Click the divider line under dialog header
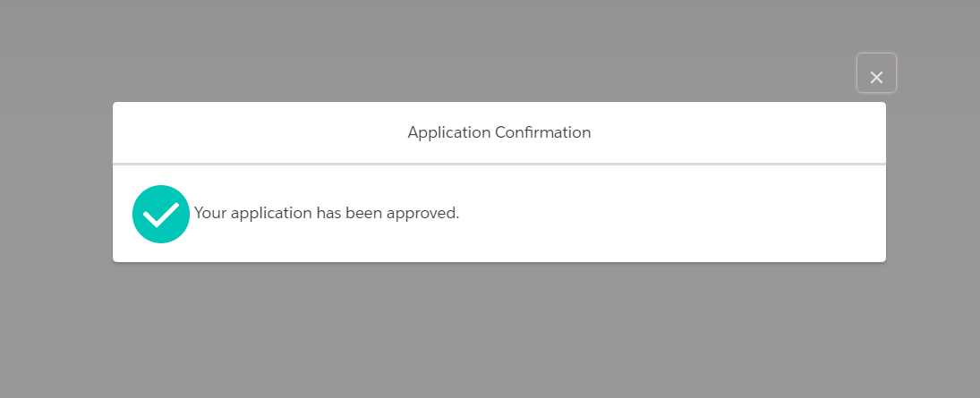The width and height of the screenshot is (980, 398). coord(499,164)
